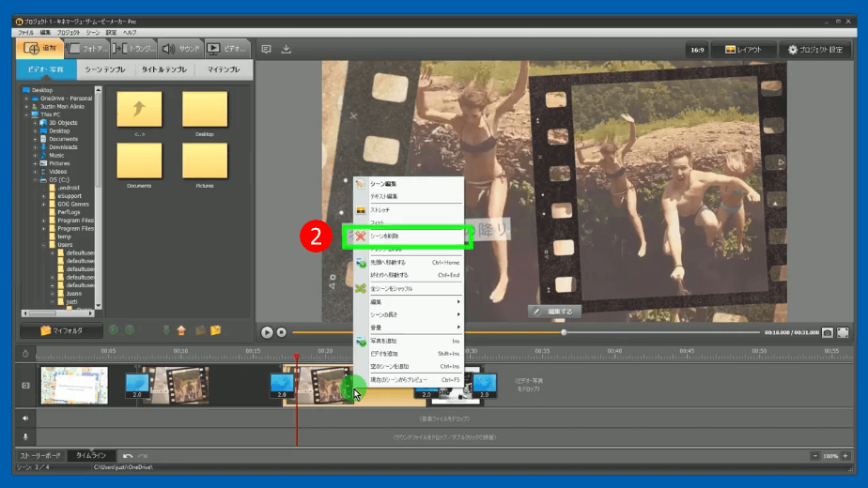Click the download arrow icon above preview
868x488 pixels.
[x=287, y=49]
